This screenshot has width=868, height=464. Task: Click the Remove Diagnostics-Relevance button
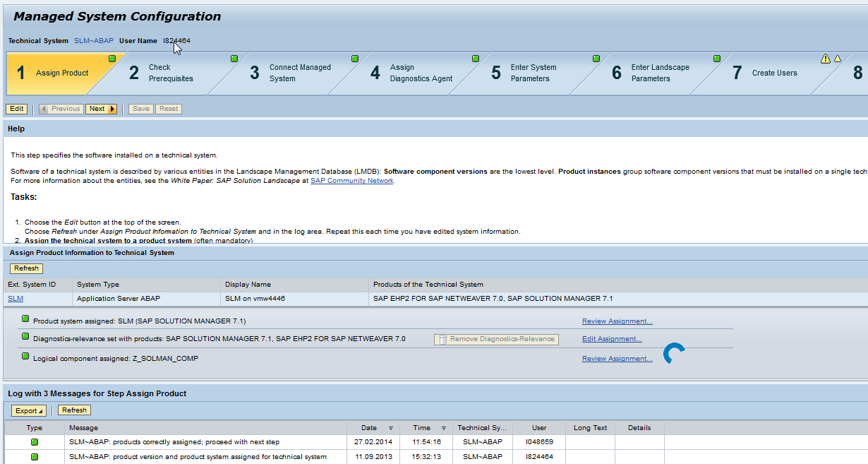[496, 339]
